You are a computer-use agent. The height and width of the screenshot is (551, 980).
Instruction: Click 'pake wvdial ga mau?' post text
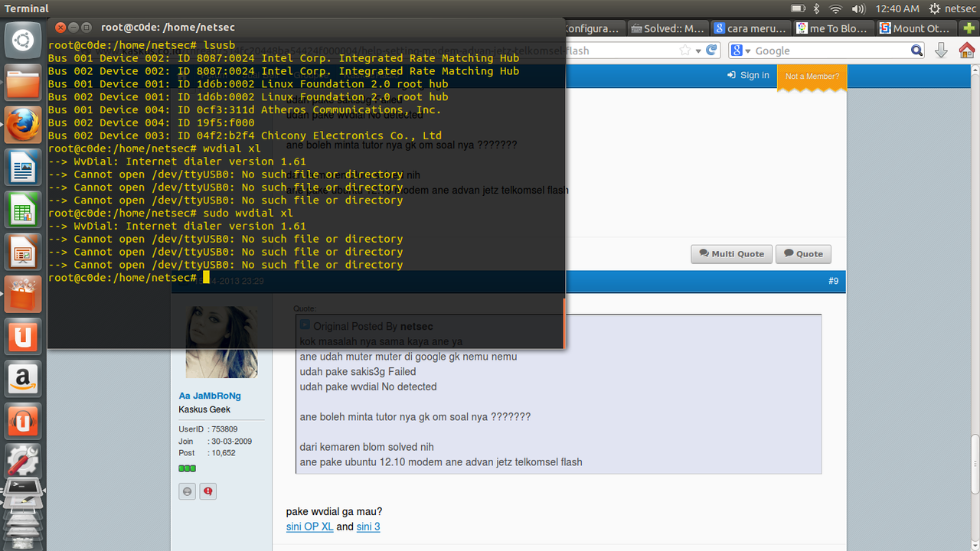click(334, 511)
